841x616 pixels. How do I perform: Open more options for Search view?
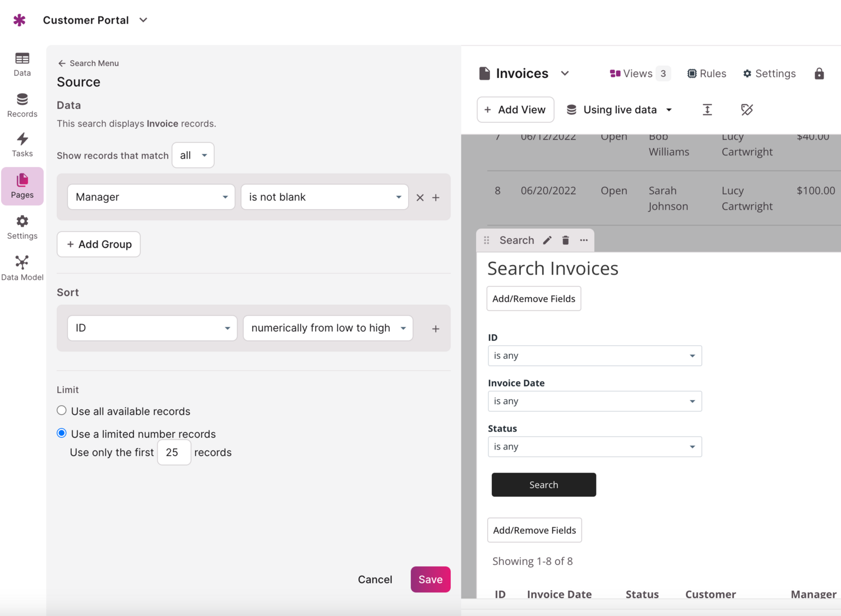coord(584,240)
